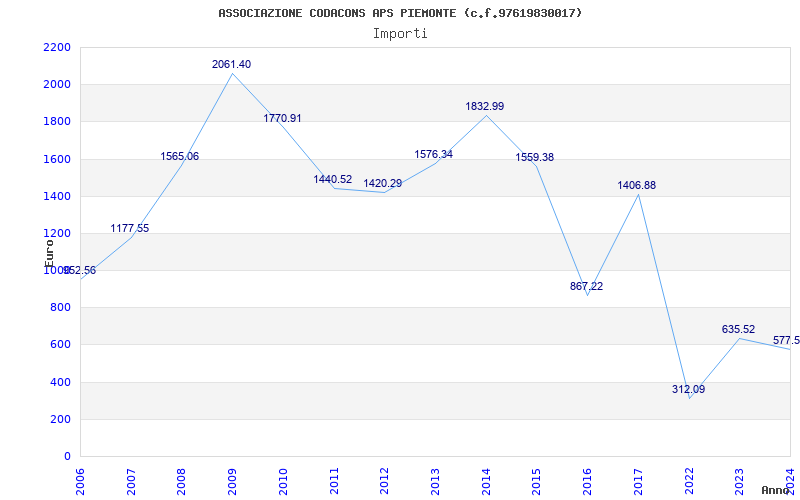Select the 1440.52 data label

tap(333, 179)
